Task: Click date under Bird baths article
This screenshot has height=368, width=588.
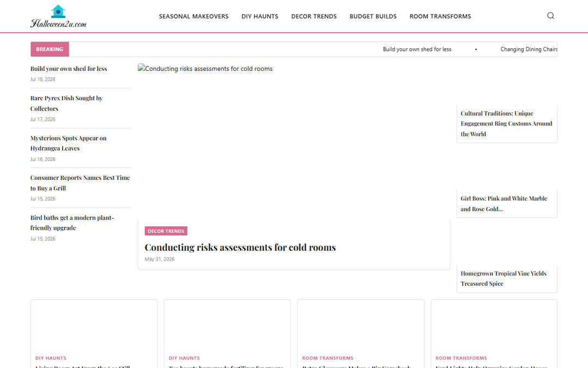Action: click(43, 239)
